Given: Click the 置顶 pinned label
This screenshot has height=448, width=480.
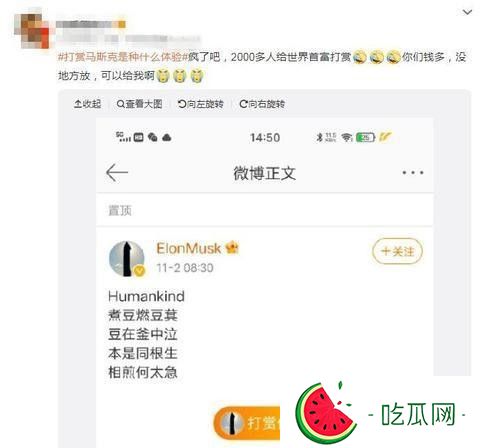Looking at the screenshot, I should click(120, 210).
